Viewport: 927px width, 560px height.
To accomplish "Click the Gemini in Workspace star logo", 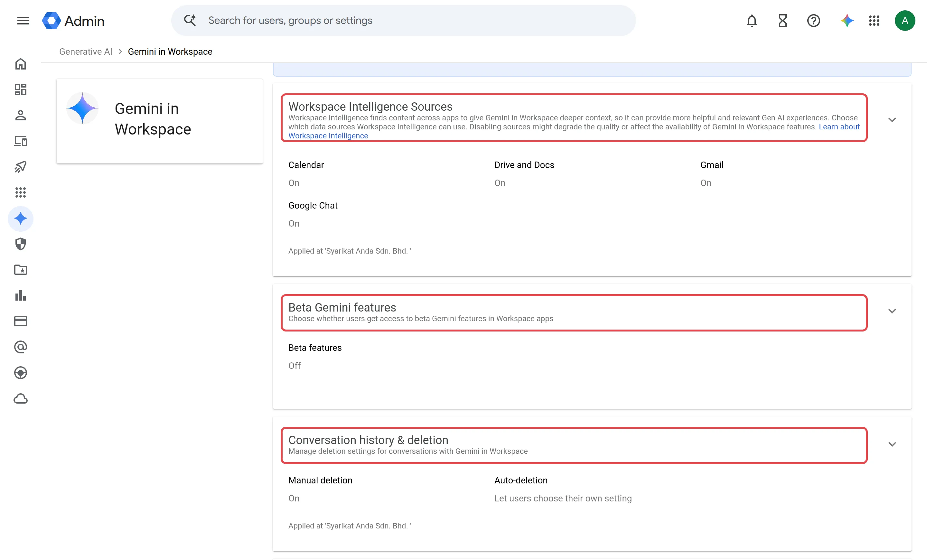I will [x=82, y=108].
